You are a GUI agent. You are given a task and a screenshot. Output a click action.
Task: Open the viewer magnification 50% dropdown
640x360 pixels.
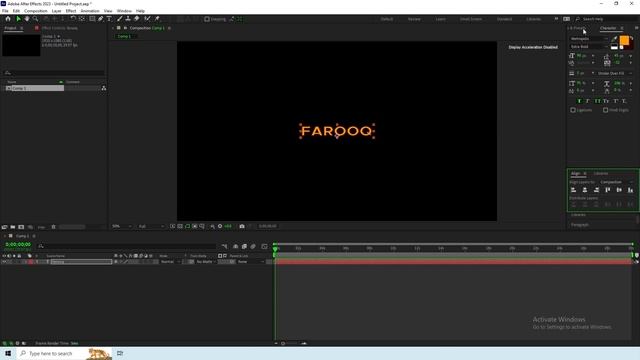tap(122, 226)
